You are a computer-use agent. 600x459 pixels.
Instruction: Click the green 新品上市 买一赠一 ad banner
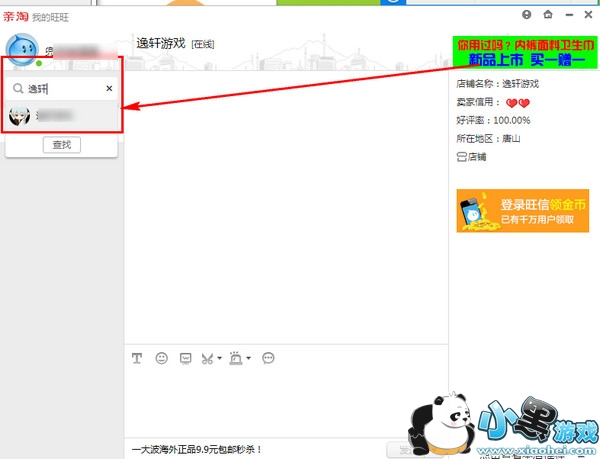pyautogui.click(x=525, y=52)
